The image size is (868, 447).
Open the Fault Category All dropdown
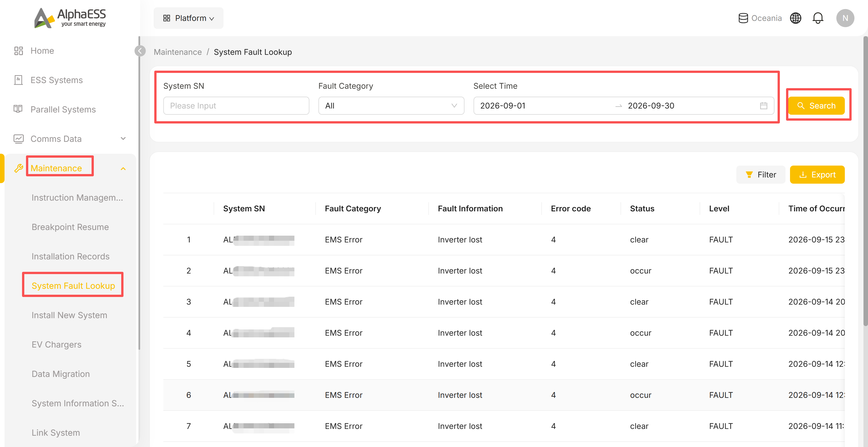(391, 106)
